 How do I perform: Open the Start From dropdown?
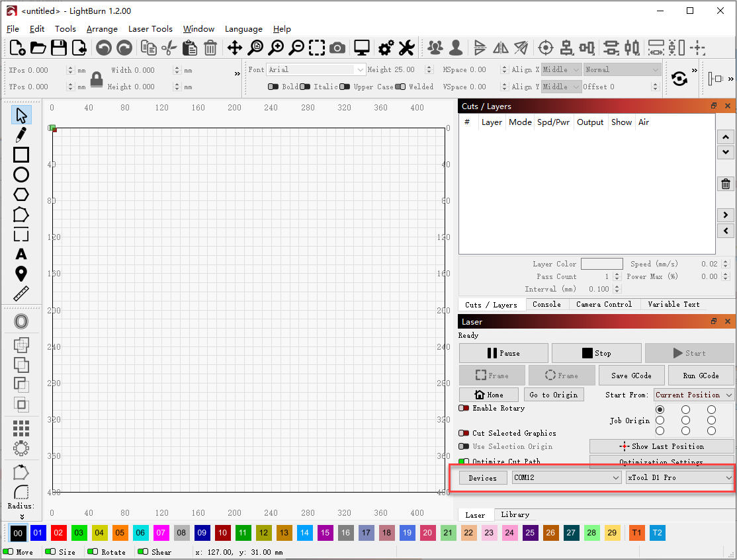pos(694,395)
